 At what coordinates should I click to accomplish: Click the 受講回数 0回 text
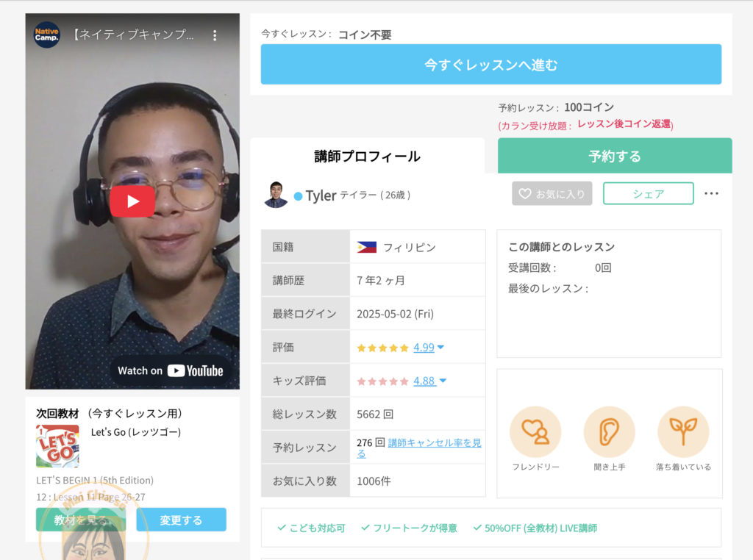click(560, 268)
